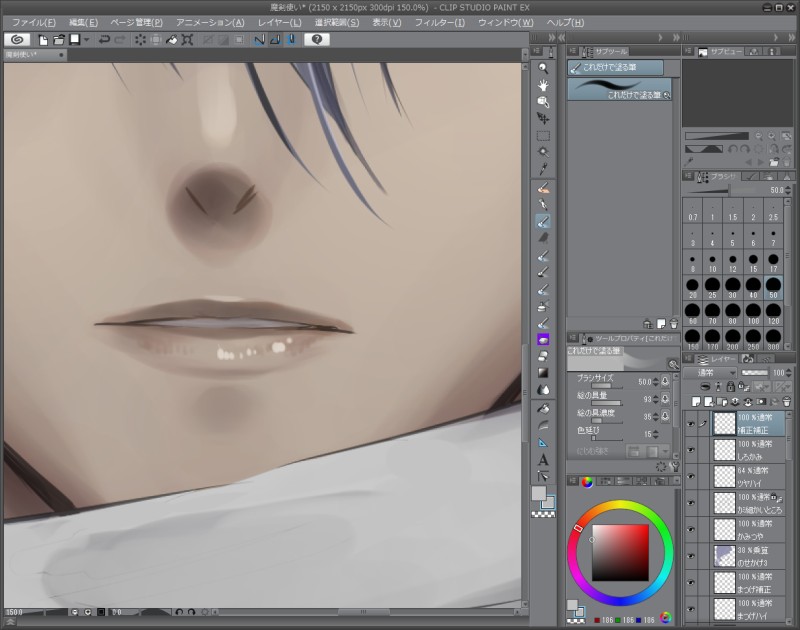Create a new raster layer
The width and height of the screenshot is (800, 630).
[x=696, y=401]
